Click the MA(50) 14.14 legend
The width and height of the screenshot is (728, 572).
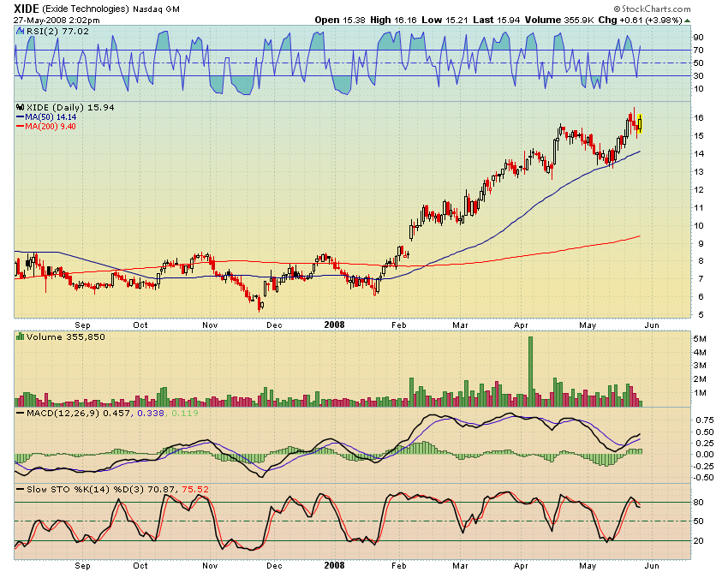51,117
